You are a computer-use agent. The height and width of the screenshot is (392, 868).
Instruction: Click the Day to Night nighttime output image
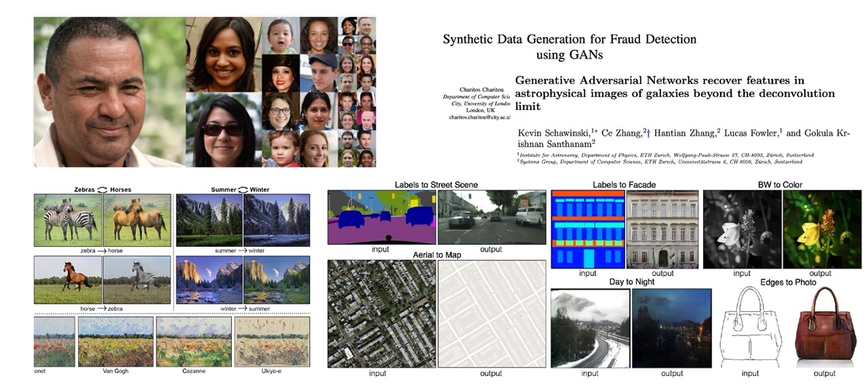pos(671,328)
